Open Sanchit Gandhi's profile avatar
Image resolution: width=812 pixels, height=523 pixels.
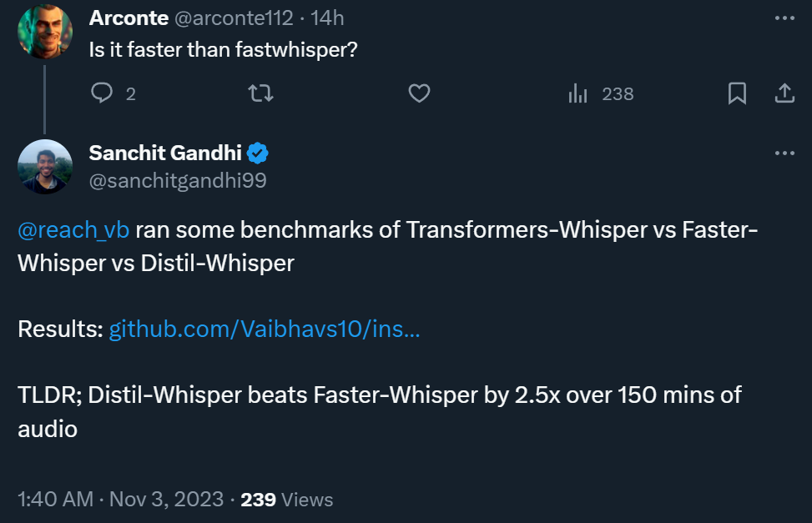point(44,167)
